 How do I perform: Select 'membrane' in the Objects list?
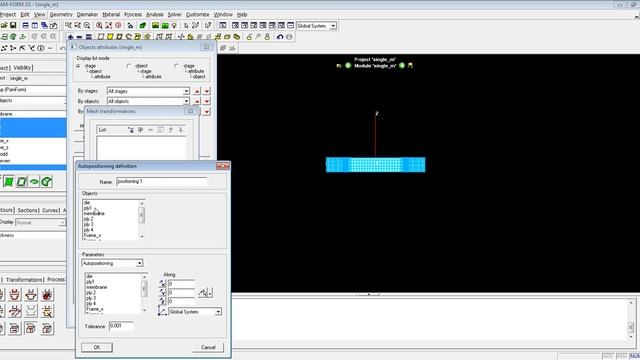(94, 213)
